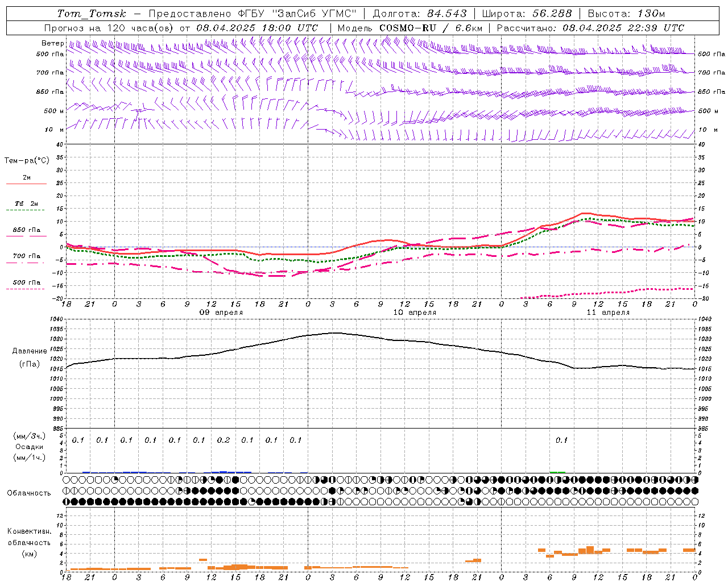Click the 'Давление' pressure label
The image size is (728, 582).
30,351
